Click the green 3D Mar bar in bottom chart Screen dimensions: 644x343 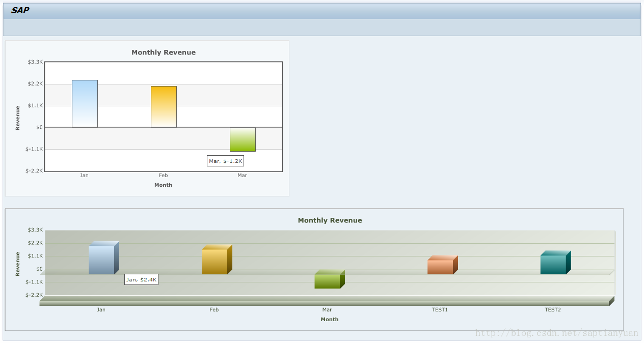coord(330,279)
